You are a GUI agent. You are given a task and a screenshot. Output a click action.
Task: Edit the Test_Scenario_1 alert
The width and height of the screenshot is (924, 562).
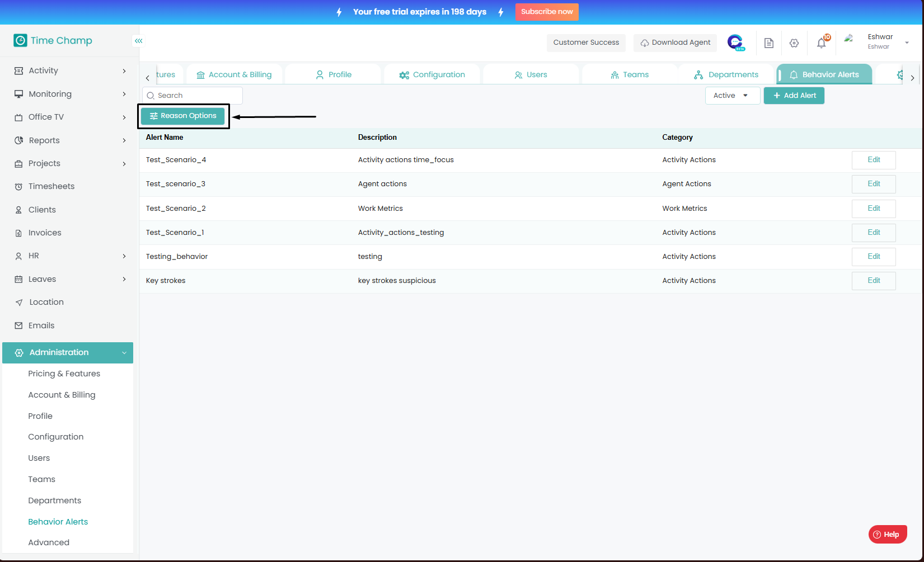(x=874, y=233)
